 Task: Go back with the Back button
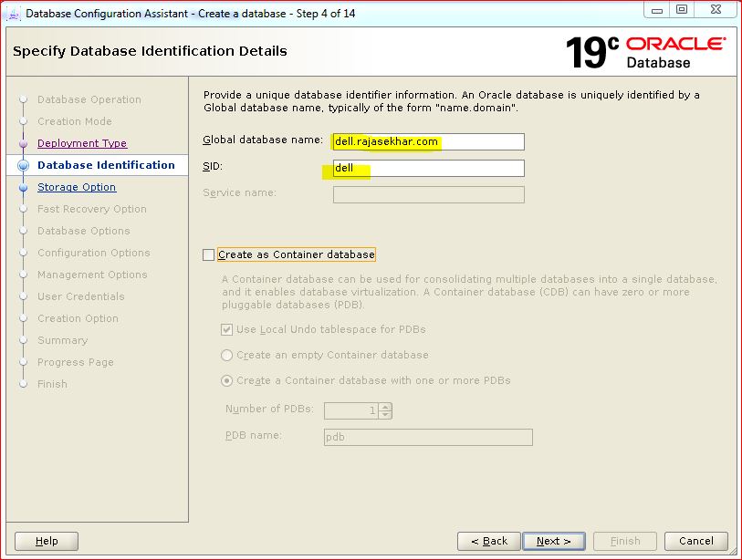coord(488,541)
